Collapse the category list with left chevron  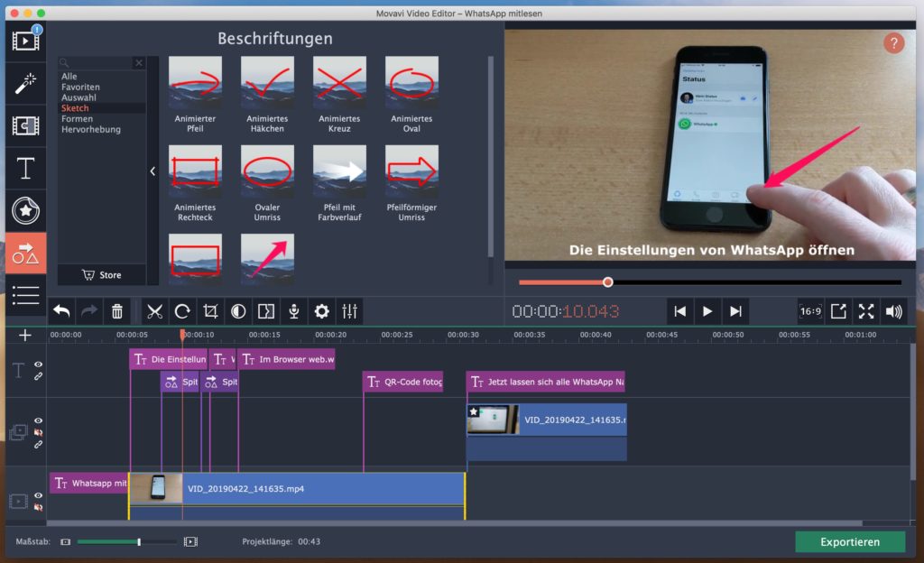pos(152,171)
